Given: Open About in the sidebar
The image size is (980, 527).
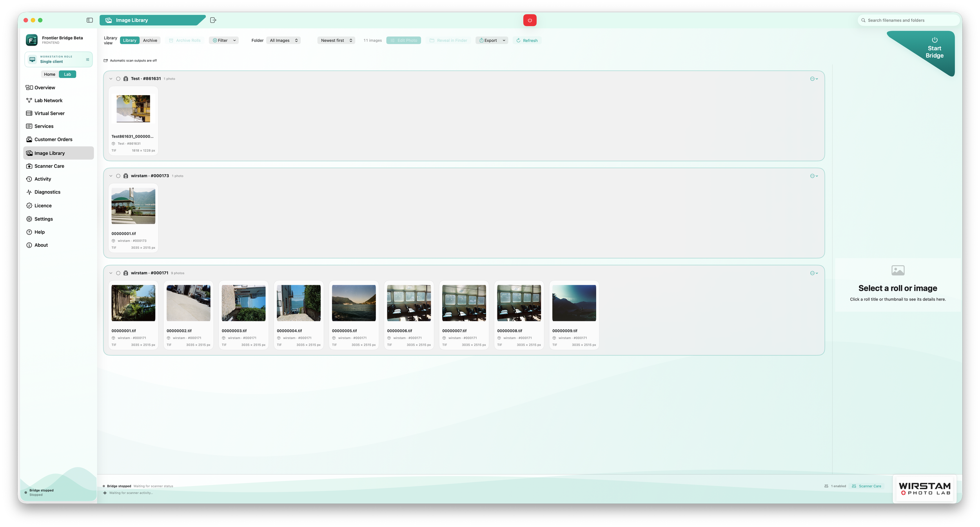Looking at the screenshot, I should 58,245.
